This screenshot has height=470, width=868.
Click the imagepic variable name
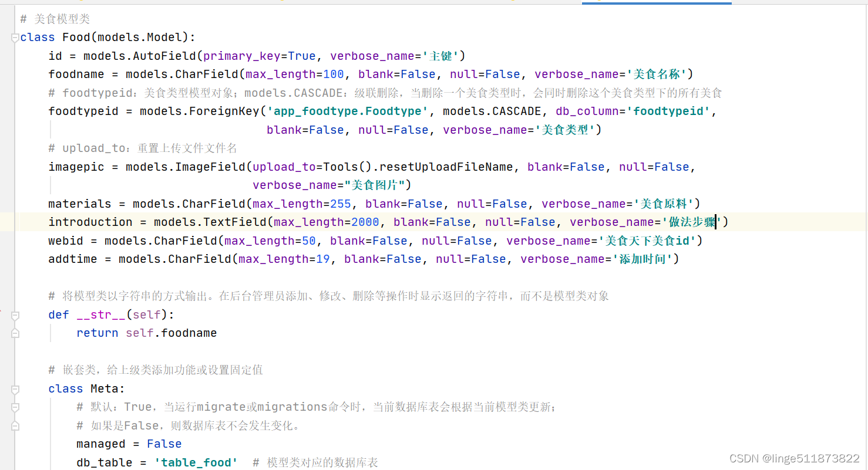point(76,167)
